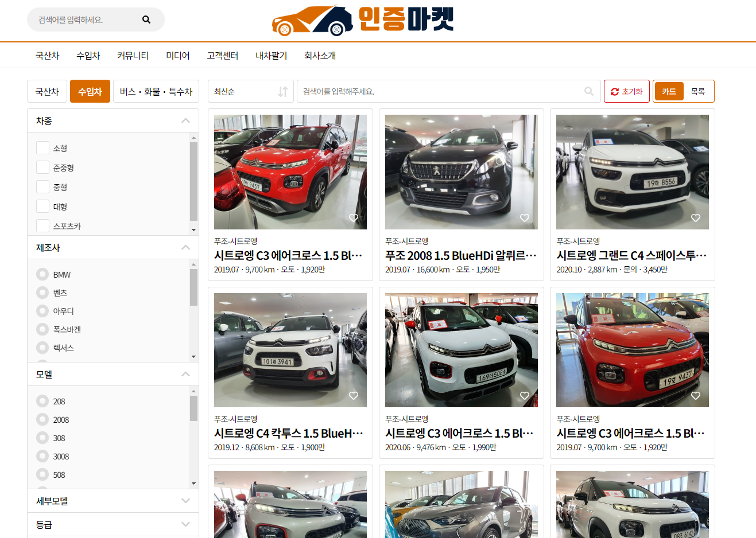Switch to 버스·화물·특수차 tab

tap(156, 91)
